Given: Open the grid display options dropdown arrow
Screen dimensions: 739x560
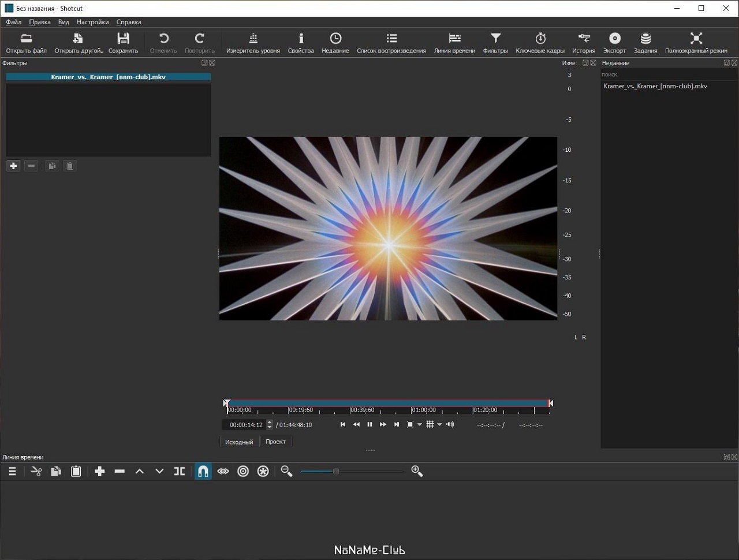Looking at the screenshot, I should [x=439, y=425].
